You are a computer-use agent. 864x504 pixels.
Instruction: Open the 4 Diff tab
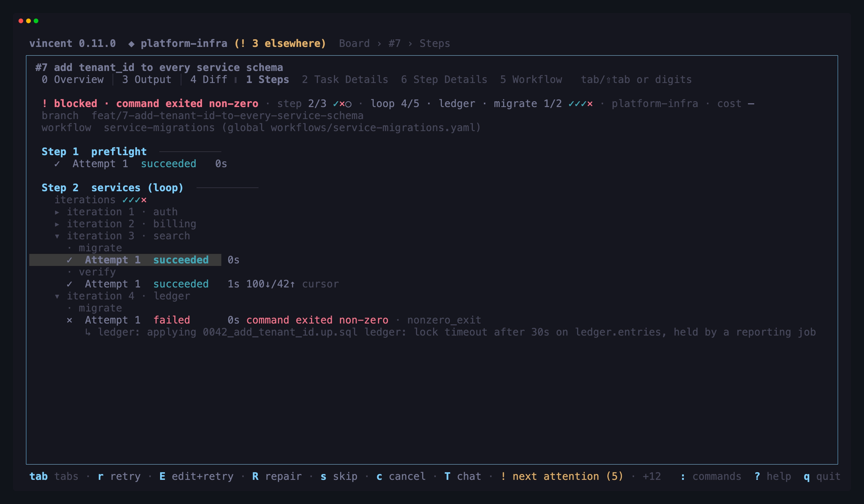pos(208,80)
